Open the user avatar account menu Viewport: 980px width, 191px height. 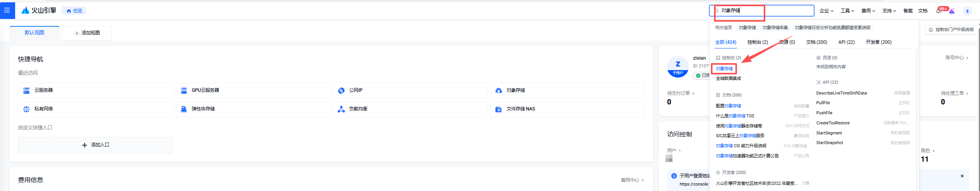click(x=967, y=11)
